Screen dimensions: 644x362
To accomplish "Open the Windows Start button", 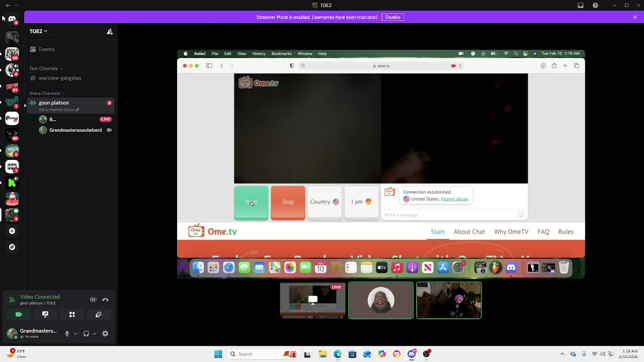I will [x=218, y=354].
